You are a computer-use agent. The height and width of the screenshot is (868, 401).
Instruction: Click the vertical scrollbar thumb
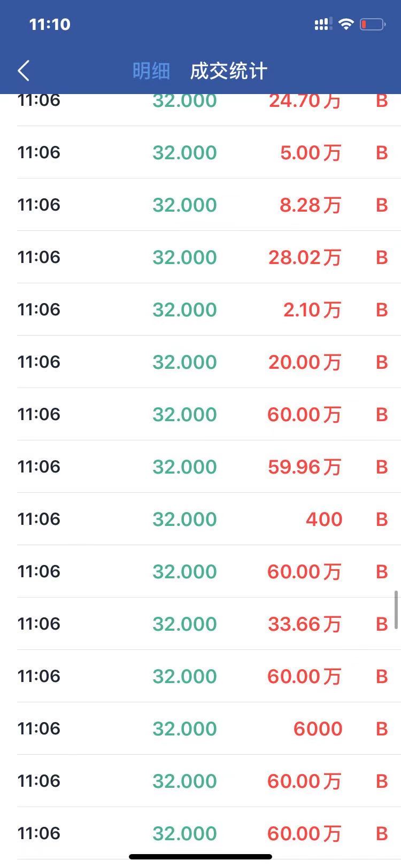[396, 609]
